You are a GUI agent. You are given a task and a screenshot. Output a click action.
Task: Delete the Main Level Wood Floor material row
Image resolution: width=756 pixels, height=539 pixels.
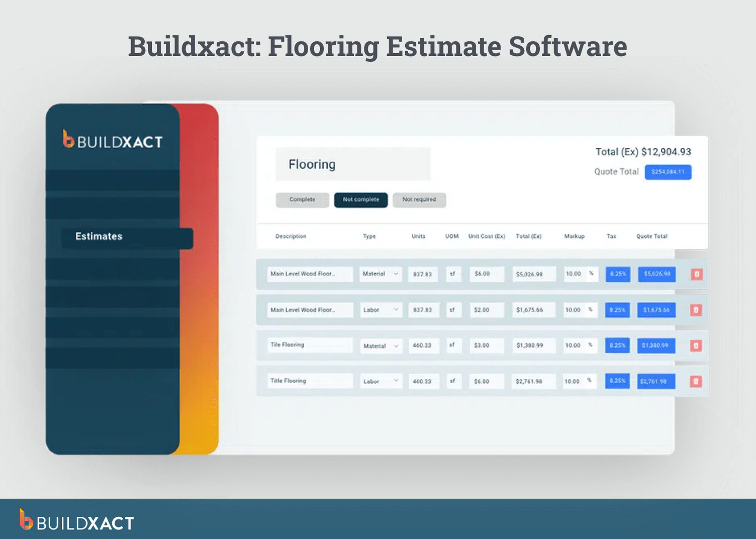696,274
